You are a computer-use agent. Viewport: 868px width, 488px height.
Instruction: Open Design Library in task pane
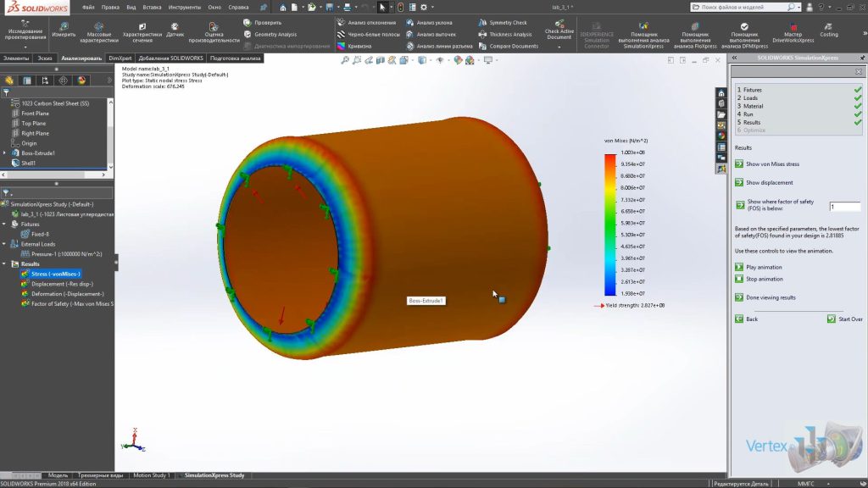pos(721,104)
